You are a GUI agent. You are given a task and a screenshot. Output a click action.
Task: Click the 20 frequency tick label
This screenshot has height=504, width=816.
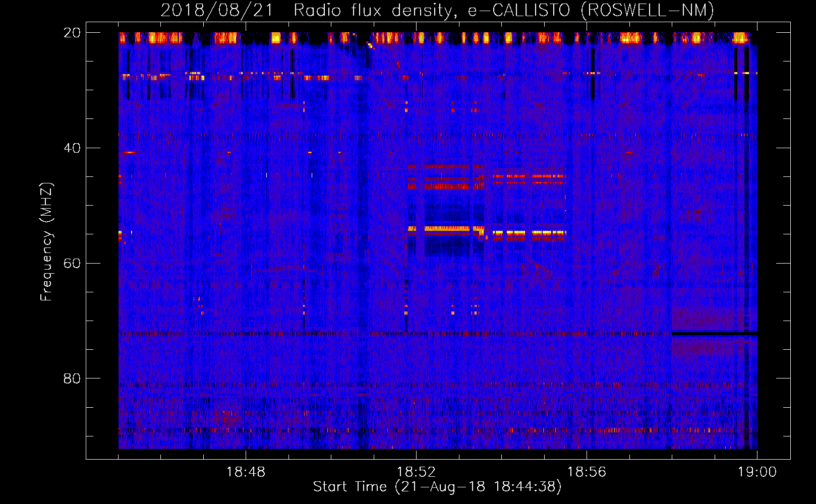coord(72,33)
